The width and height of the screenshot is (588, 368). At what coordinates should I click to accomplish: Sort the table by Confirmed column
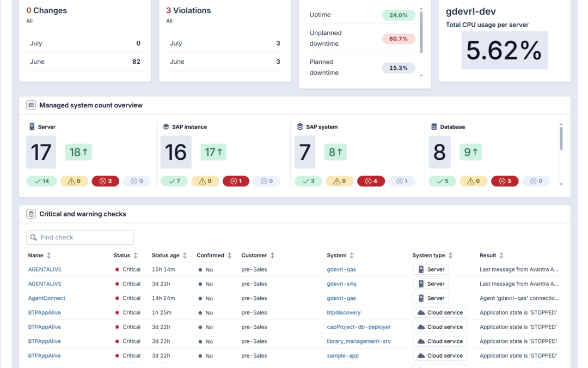click(x=230, y=255)
